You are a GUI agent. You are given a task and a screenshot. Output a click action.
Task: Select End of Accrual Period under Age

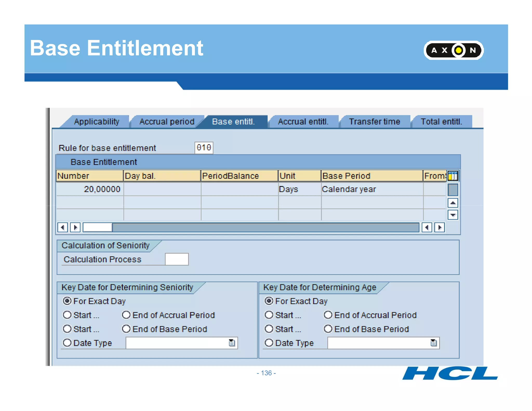(x=328, y=315)
